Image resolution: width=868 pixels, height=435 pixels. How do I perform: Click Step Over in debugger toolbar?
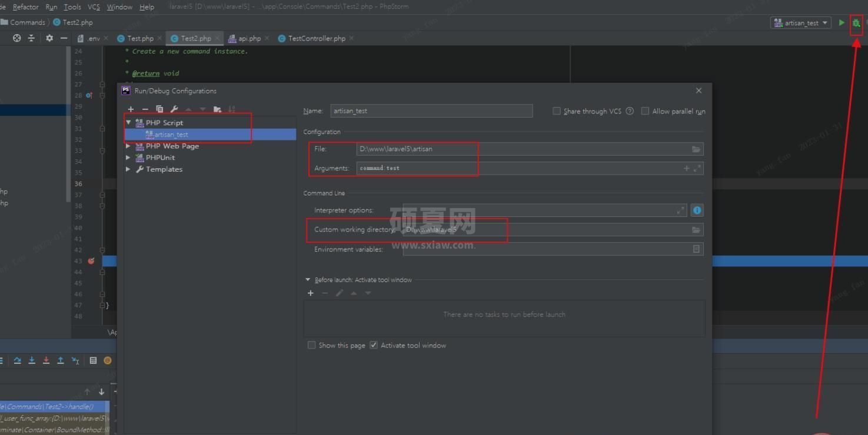[x=18, y=360]
